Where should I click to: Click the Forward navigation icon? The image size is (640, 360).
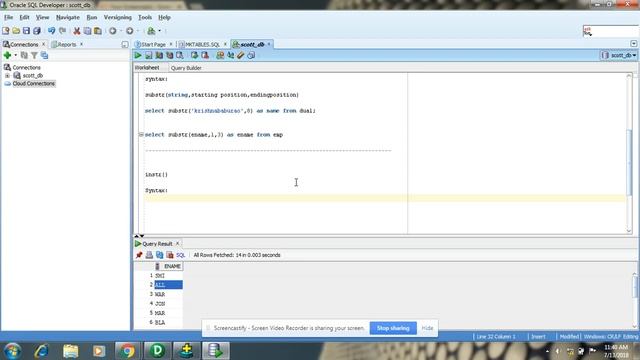[129, 31]
